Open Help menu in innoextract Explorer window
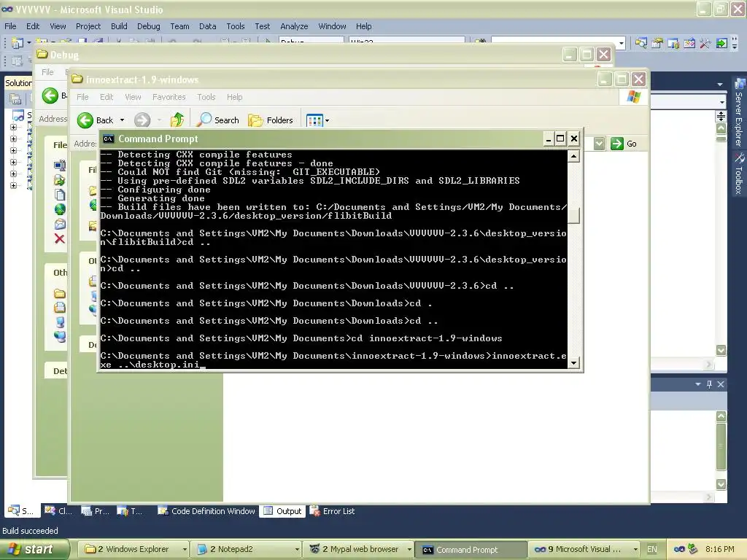 click(x=234, y=97)
